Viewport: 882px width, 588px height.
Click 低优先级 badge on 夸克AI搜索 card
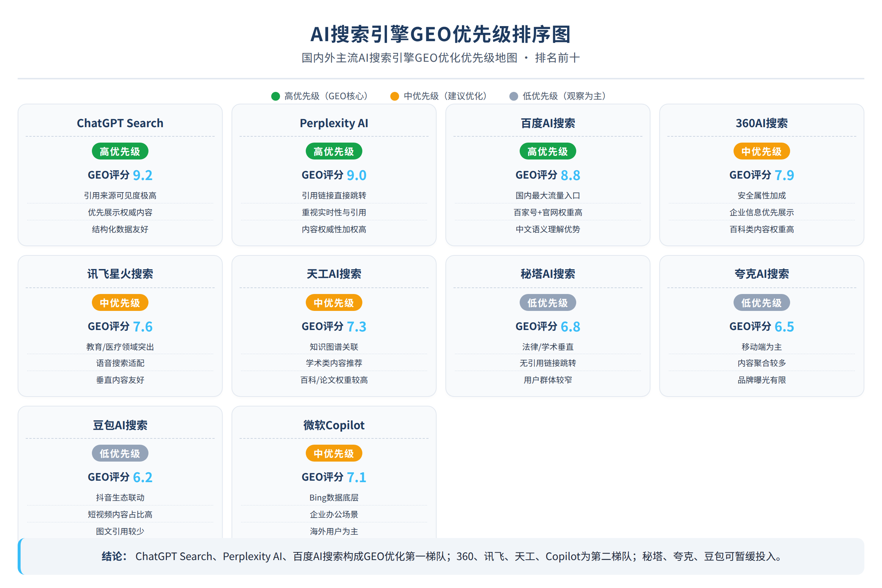tap(761, 302)
